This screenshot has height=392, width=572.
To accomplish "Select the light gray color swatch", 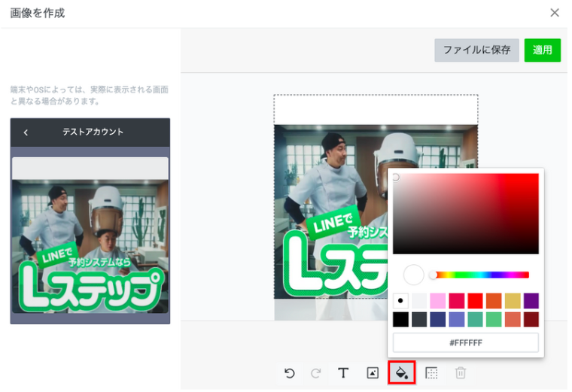I will pos(419,301).
